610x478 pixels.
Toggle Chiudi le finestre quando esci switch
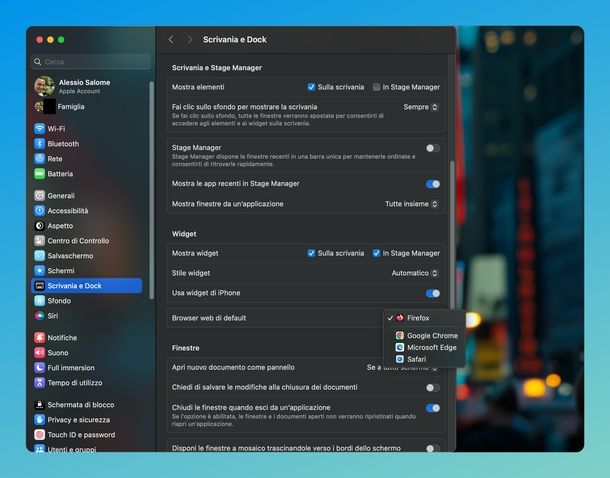433,408
